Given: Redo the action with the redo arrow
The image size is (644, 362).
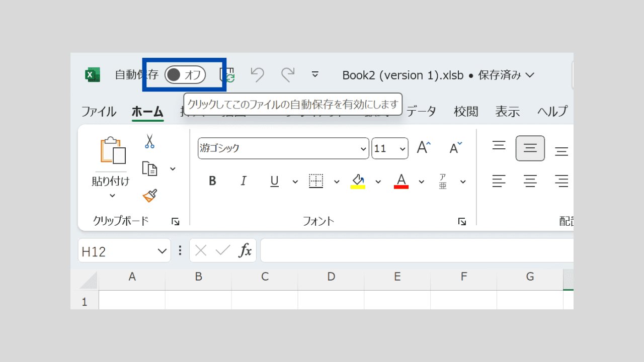Looking at the screenshot, I should (x=288, y=75).
